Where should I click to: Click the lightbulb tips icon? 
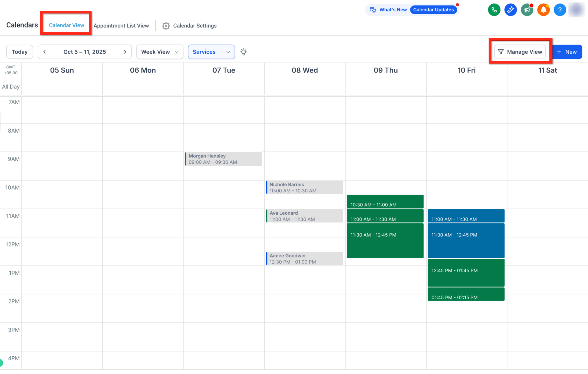[x=244, y=52]
